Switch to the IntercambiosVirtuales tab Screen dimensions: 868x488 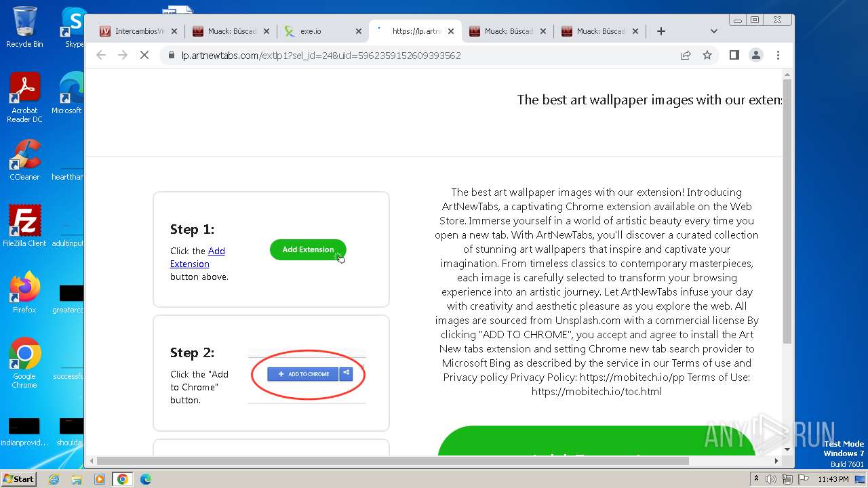coord(138,31)
